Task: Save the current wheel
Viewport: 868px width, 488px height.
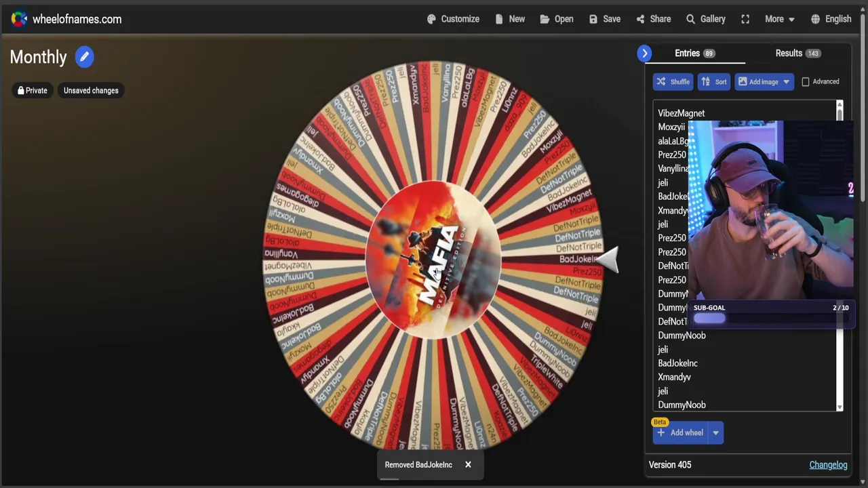Action: coord(605,19)
